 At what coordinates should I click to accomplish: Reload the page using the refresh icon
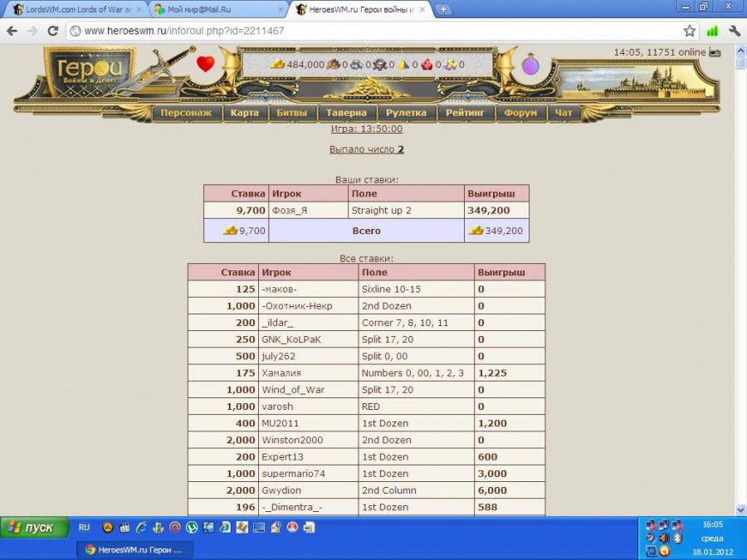coord(52,31)
